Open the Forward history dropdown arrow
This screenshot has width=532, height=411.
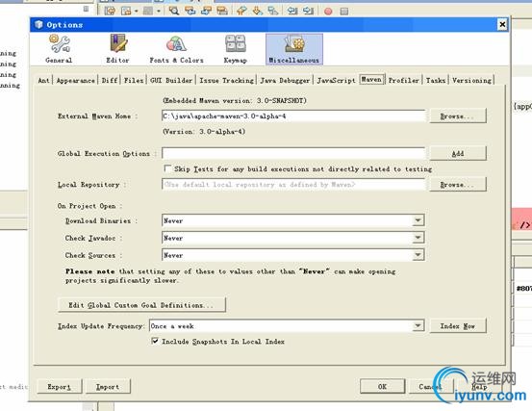pos(159,12)
